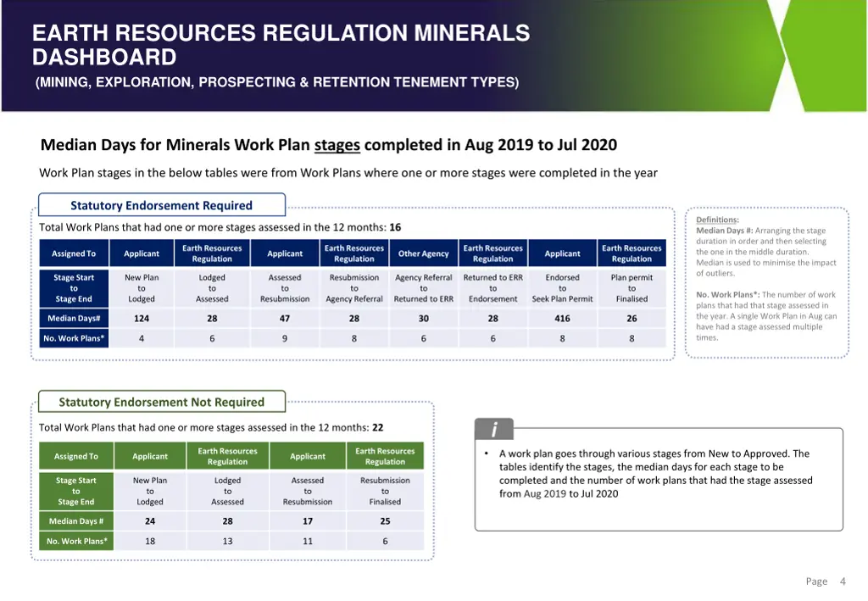Click the blue Stage Start to Stage End label

click(74, 288)
